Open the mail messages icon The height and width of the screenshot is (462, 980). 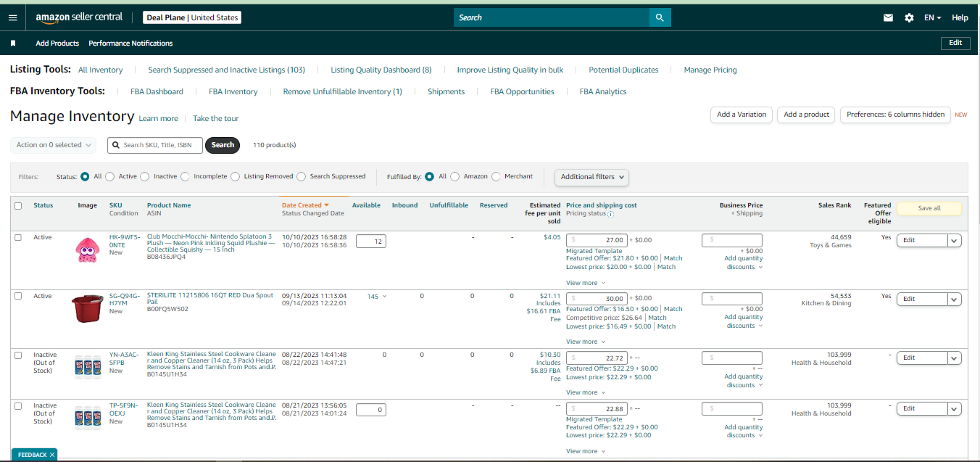pyautogui.click(x=888, y=17)
